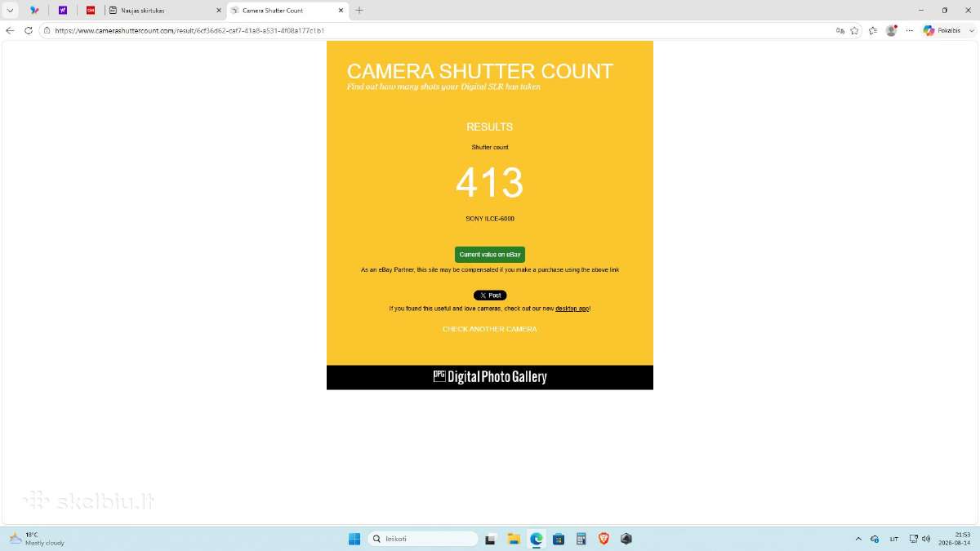Click the cloud sync tray icon
Screen dimensions: 980x551
tap(875, 539)
